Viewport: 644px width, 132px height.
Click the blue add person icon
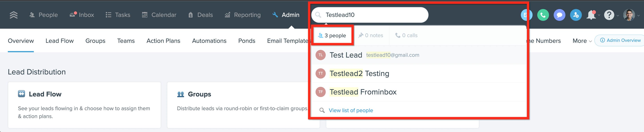point(576,15)
